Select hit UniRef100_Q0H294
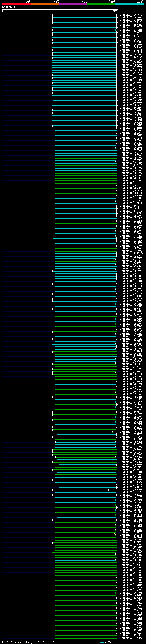The height and width of the screenshot is (644, 146). [x=131, y=123]
